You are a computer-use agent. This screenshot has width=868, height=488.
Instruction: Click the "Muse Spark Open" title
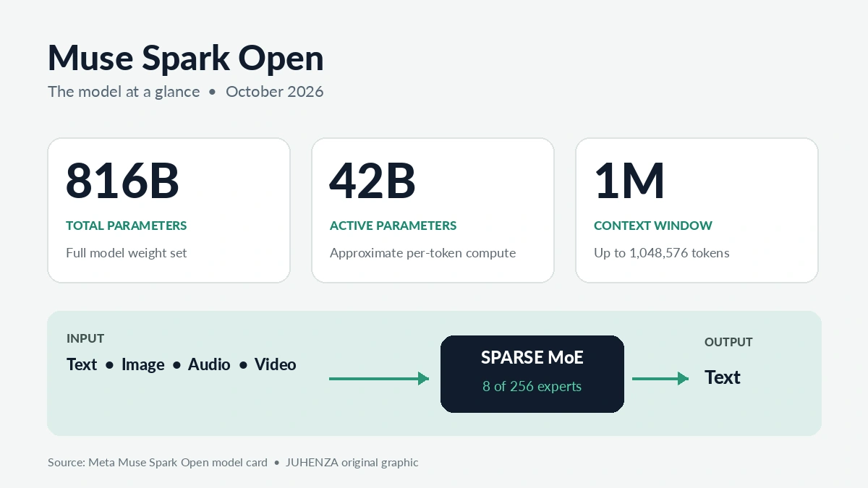pyautogui.click(x=185, y=59)
